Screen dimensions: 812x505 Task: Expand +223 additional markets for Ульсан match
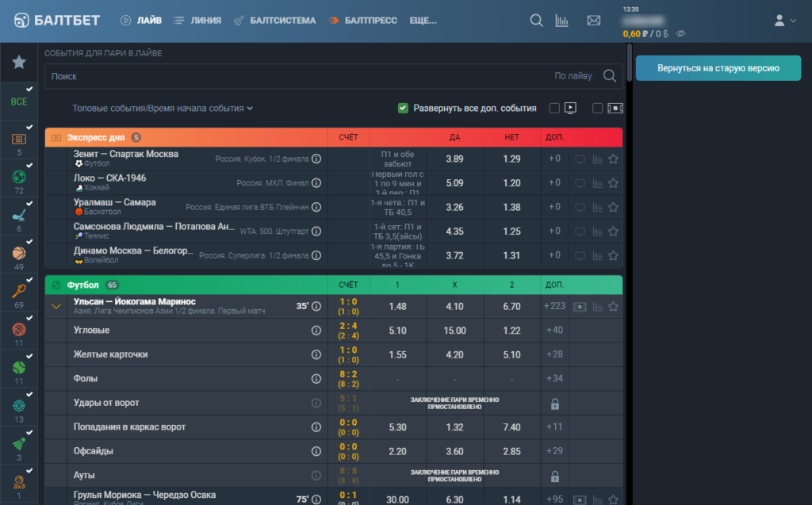pyautogui.click(x=554, y=306)
